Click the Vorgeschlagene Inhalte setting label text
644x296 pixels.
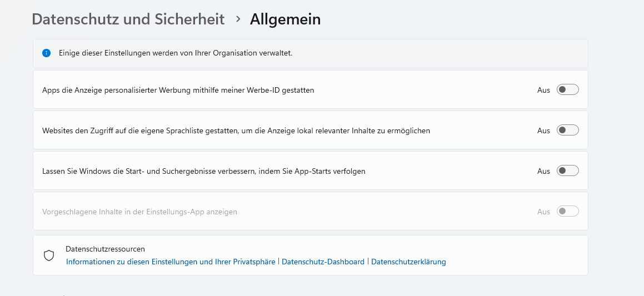(139, 212)
